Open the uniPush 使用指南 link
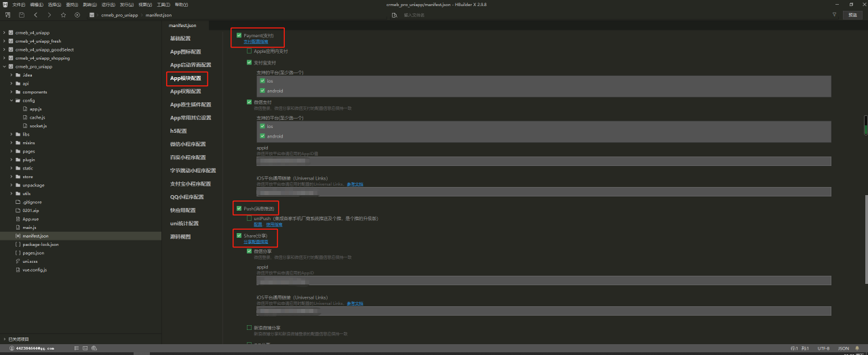Image resolution: width=868 pixels, height=355 pixels. [x=273, y=224]
